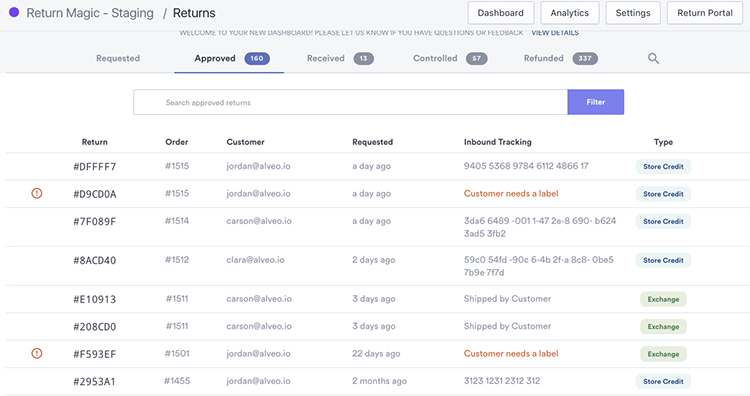Click tracking 3123 1231 2312 312
The height and width of the screenshot is (396, 750).
(502, 381)
